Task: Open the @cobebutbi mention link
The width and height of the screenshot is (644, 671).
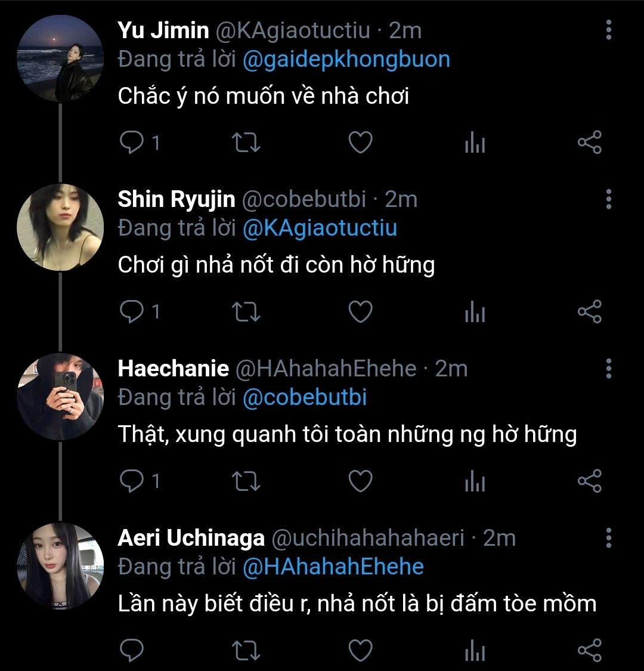Action: pyautogui.click(x=304, y=398)
